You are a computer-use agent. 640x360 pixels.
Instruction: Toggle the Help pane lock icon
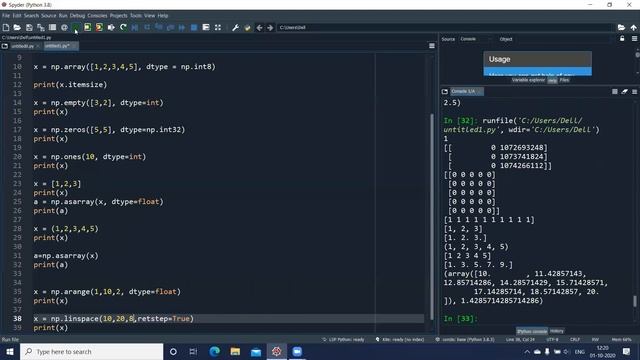click(x=622, y=38)
